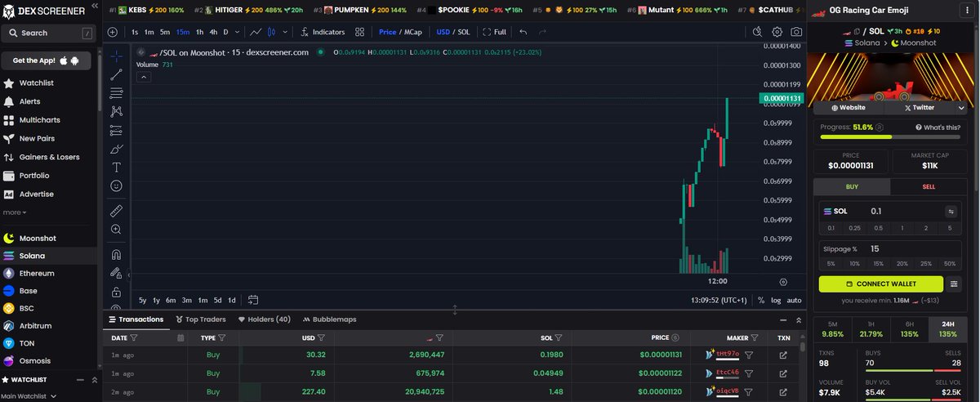Screen dimensions: 980x402
Task: Activate the chart zoom-in tool
Action: (116, 230)
